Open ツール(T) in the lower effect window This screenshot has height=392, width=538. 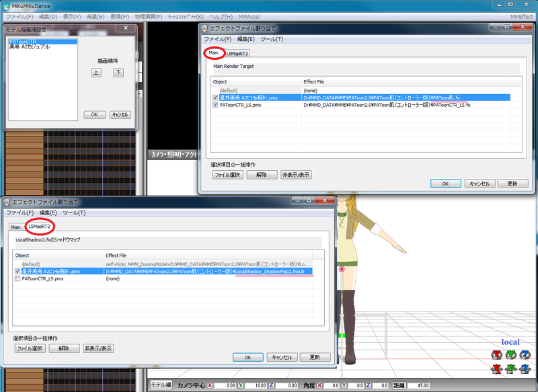(74, 212)
